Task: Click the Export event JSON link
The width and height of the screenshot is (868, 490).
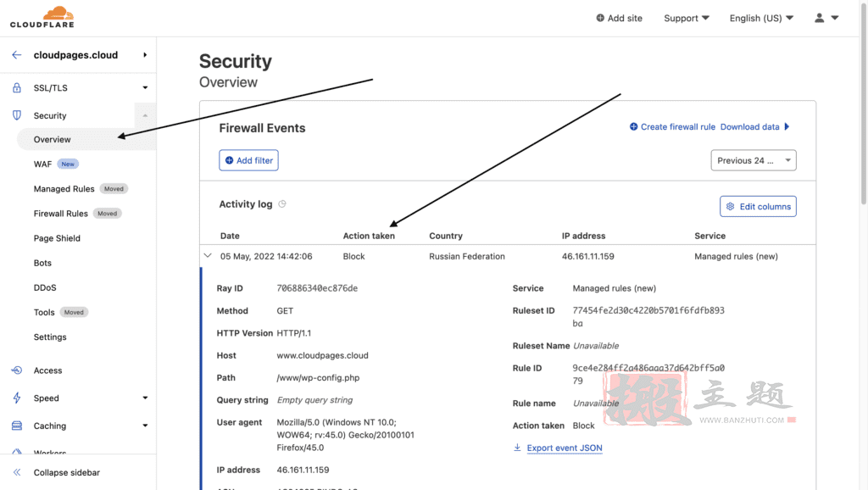Action: [564, 448]
